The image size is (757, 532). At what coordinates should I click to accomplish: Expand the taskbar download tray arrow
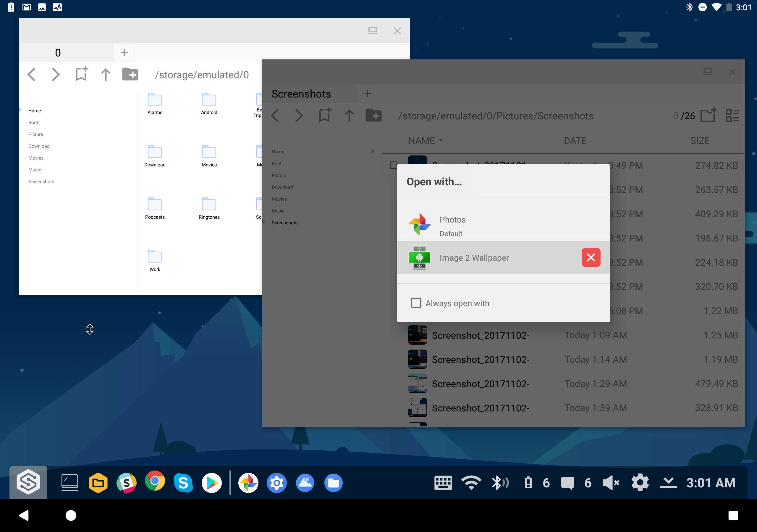(x=668, y=483)
